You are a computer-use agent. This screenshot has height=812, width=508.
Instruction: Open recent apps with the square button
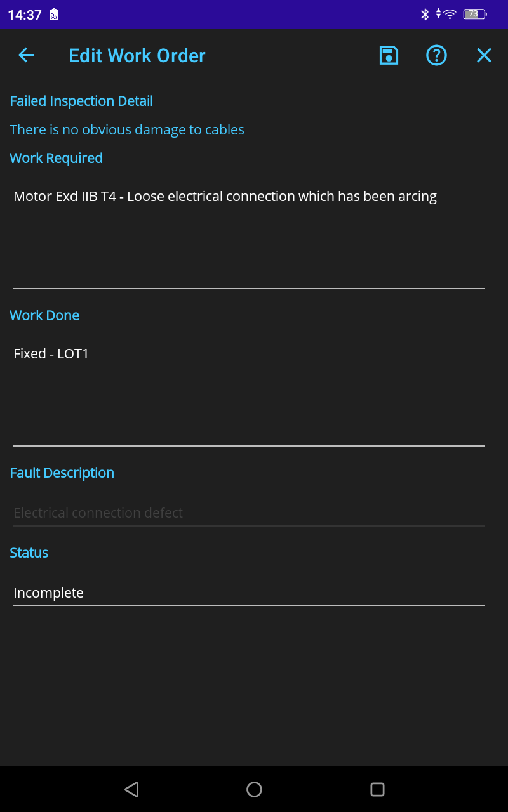coord(377,789)
